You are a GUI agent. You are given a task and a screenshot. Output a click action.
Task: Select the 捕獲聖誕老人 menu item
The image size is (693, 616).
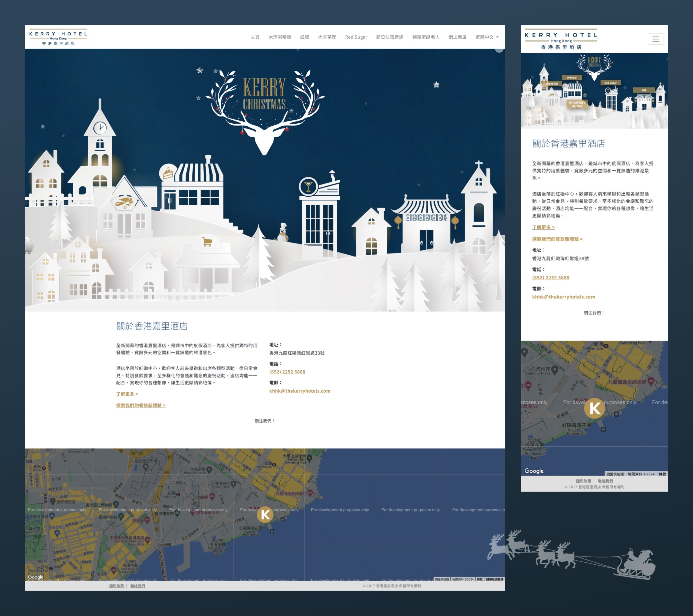(426, 37)
